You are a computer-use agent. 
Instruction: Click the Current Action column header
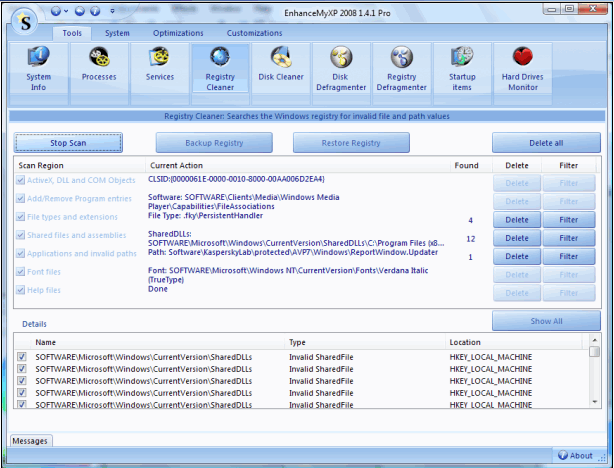(298, 166)
